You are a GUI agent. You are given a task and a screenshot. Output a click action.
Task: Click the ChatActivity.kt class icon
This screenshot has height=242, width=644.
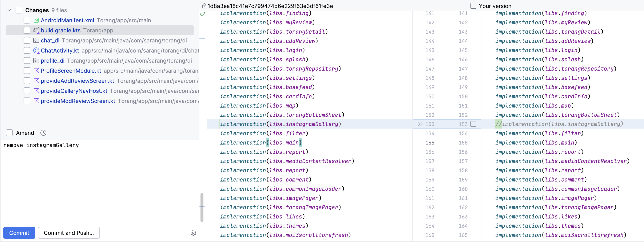36,51
